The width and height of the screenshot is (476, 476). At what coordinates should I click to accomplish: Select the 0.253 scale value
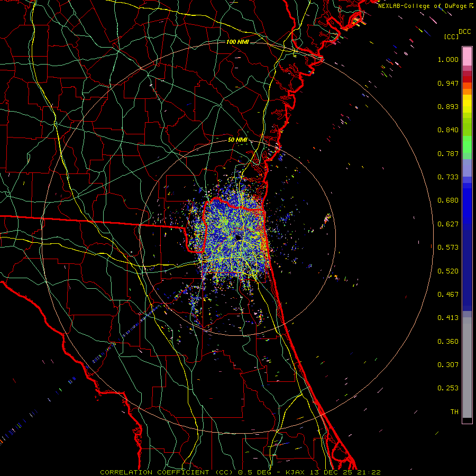(448, 388)
